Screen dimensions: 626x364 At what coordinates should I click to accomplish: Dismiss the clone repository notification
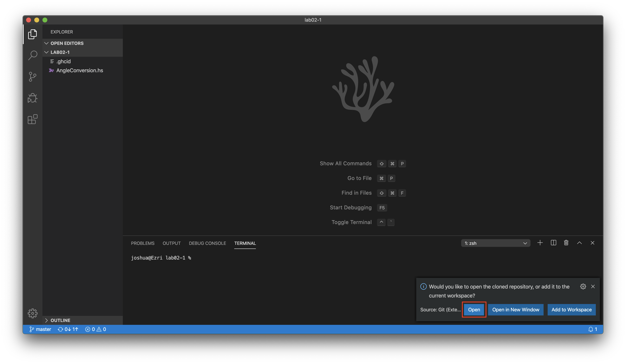(x=593, y=286)
